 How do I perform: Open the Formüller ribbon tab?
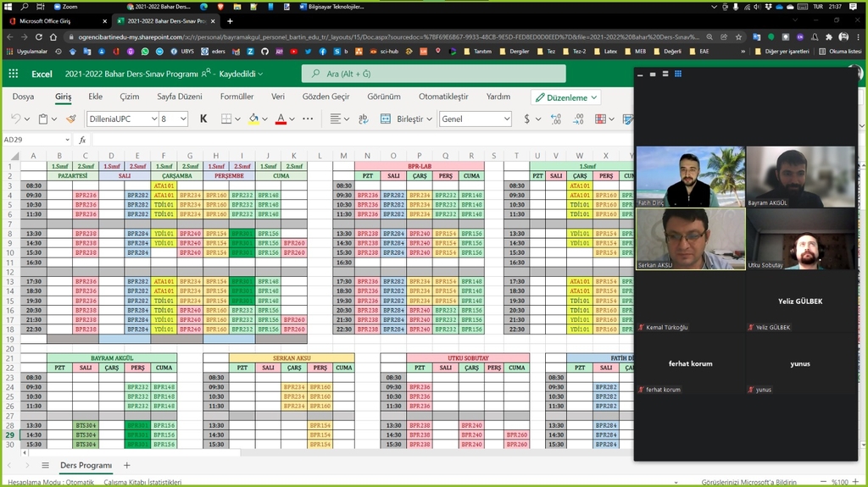pyautogui.click(x=236, y=97)
